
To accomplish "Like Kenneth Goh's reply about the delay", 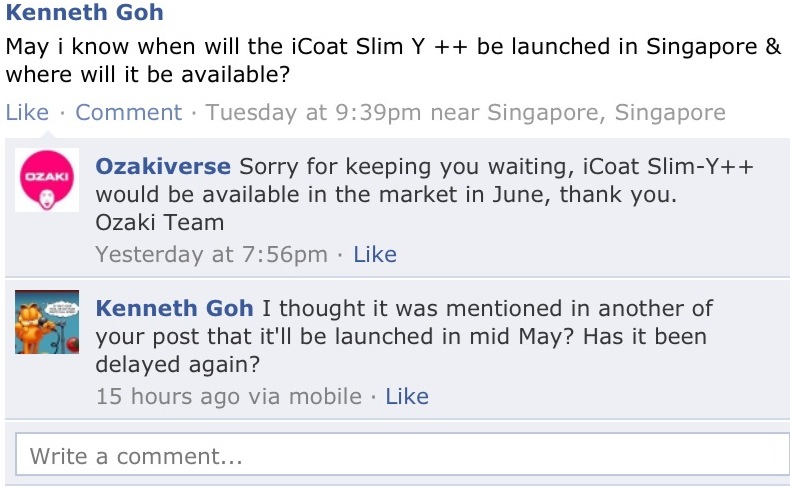I will (407, 396).
